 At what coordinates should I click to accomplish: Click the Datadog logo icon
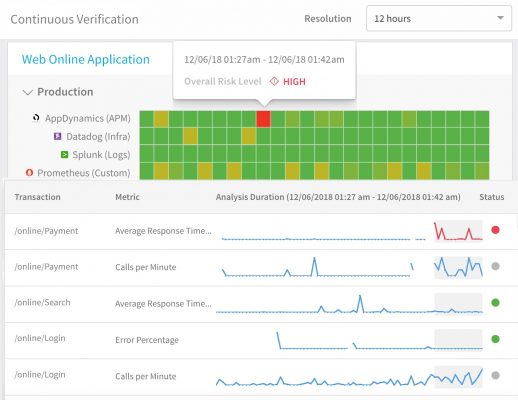[x=58, y=136]
